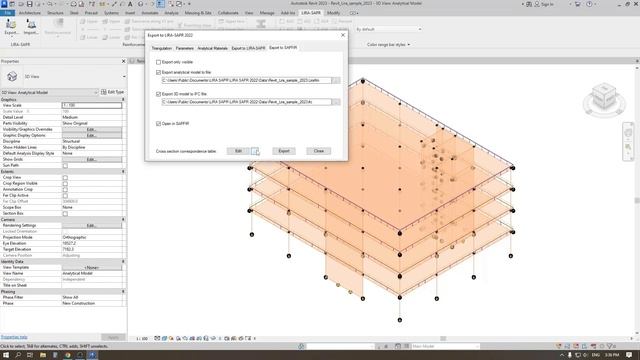
Task: Collapse the Camera properties group
Action: (x=123, y=220)
